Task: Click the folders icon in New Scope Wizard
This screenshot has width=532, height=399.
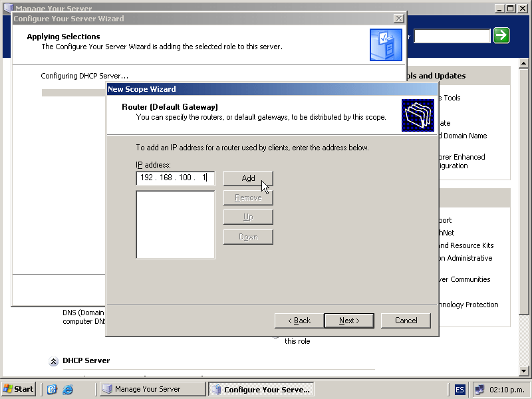Action: click(418, 115)
